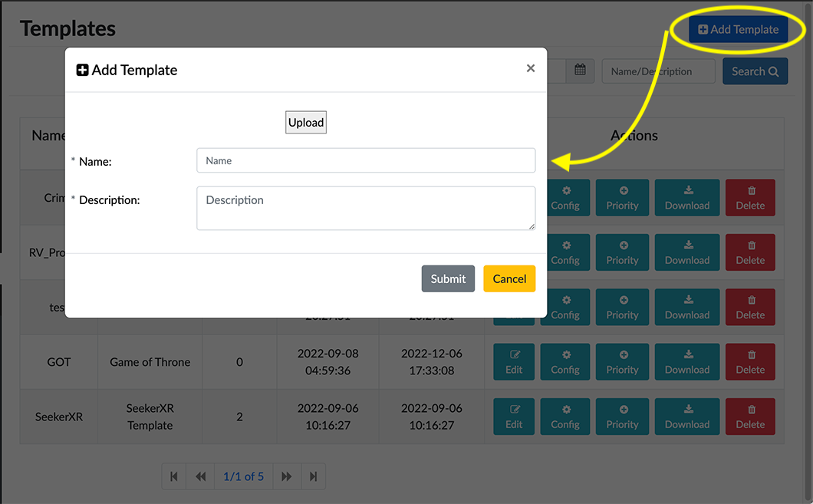This screenshot has width=813, height=504.
Task: Edit the GOT template
Action: click(x=514, y=362)
